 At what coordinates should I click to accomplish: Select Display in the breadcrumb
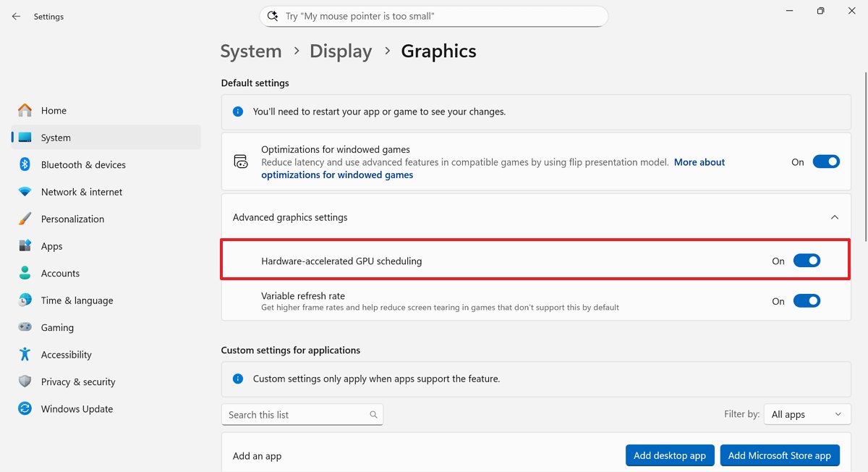pyautogui.click(x=341, y=51)
